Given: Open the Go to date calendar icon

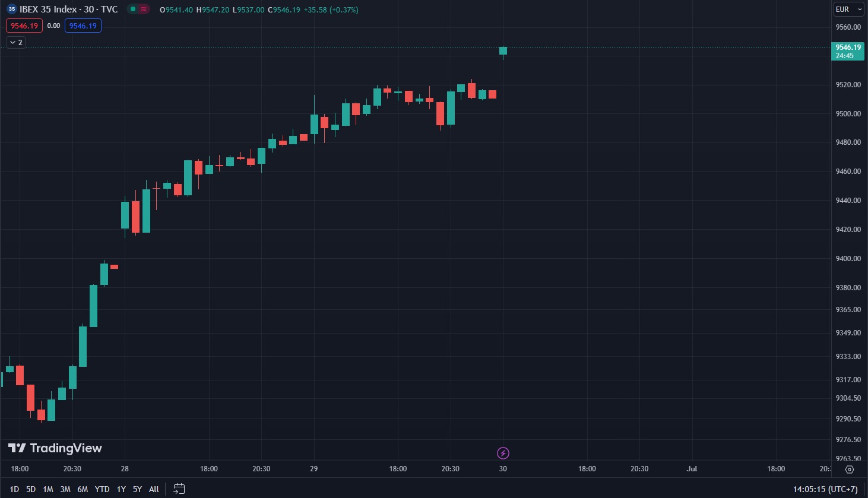Looking at the screenshot, I should pos(179,489).
